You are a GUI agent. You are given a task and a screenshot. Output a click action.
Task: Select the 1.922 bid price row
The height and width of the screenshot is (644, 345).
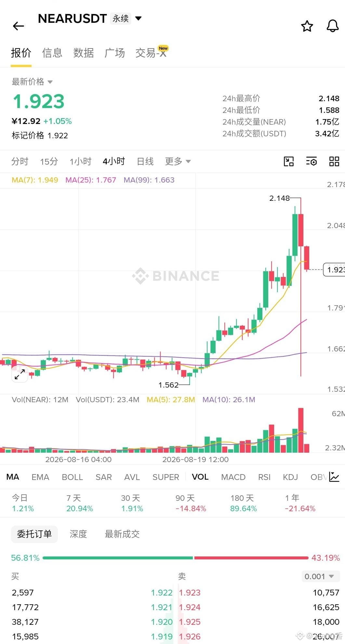pyautogui.click(x=92, y=593)
